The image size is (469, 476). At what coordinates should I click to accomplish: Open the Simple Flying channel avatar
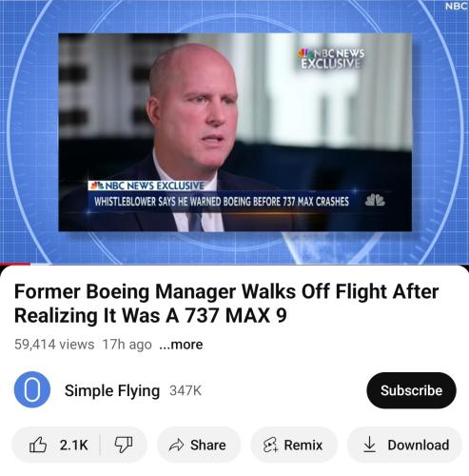tap(32, 389)
